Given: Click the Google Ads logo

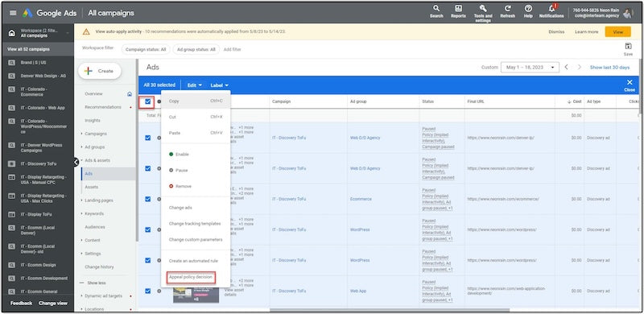Looking at the screenshot, I should pyautogui.click(x=27, y=13).
